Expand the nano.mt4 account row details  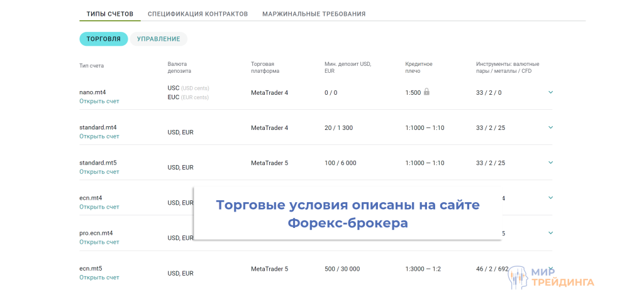click(550, 92)
